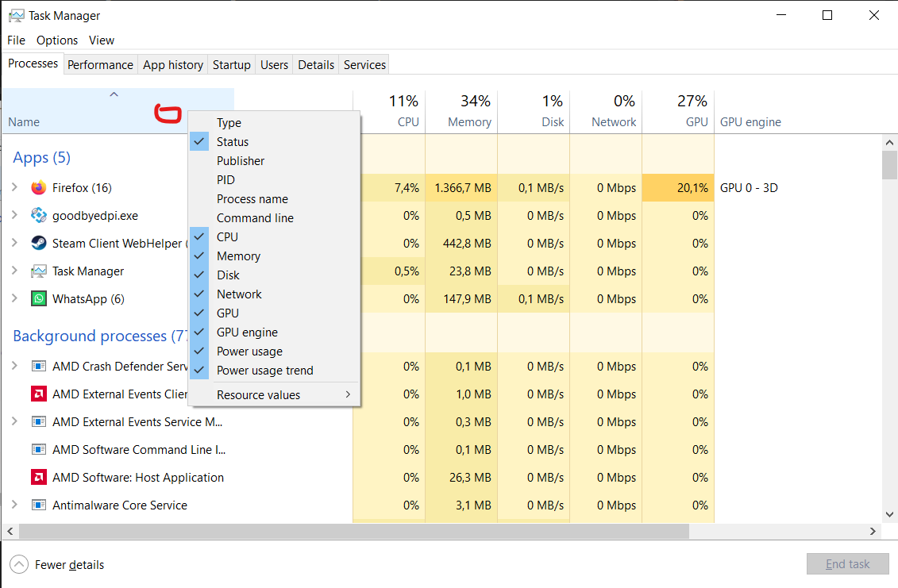
Task: Click the AMD Software: Host Application icon
Action: click(39, 478)
